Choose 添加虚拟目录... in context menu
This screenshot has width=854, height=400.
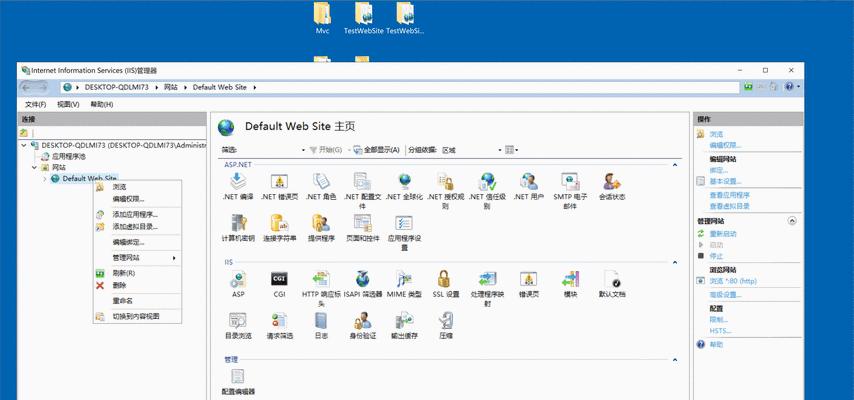tap(137, 226)
